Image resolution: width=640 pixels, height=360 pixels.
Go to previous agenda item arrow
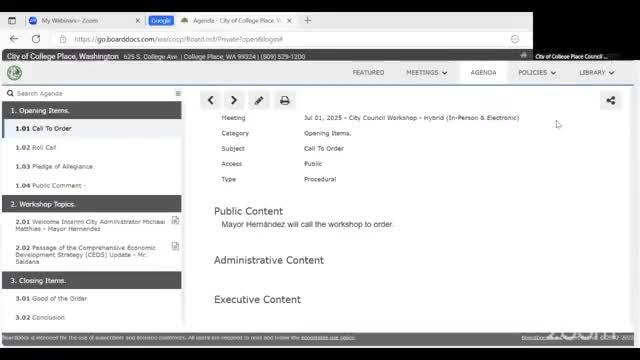(211, 100)
